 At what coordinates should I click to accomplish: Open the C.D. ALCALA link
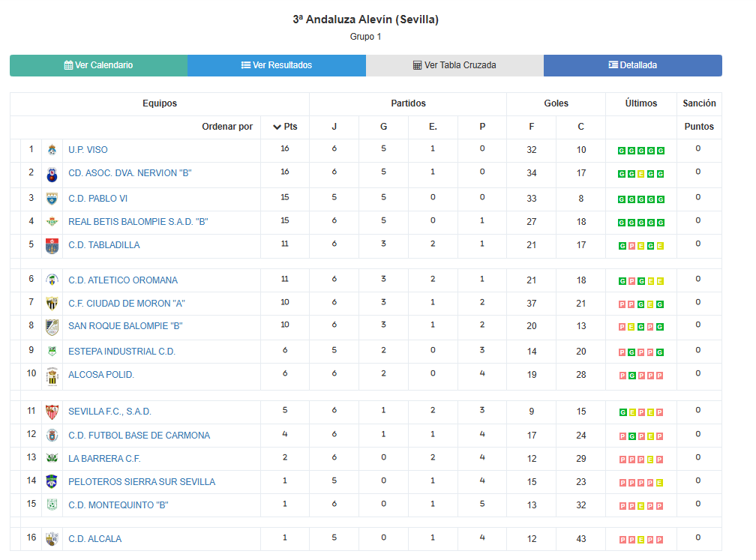coord(95,539)
